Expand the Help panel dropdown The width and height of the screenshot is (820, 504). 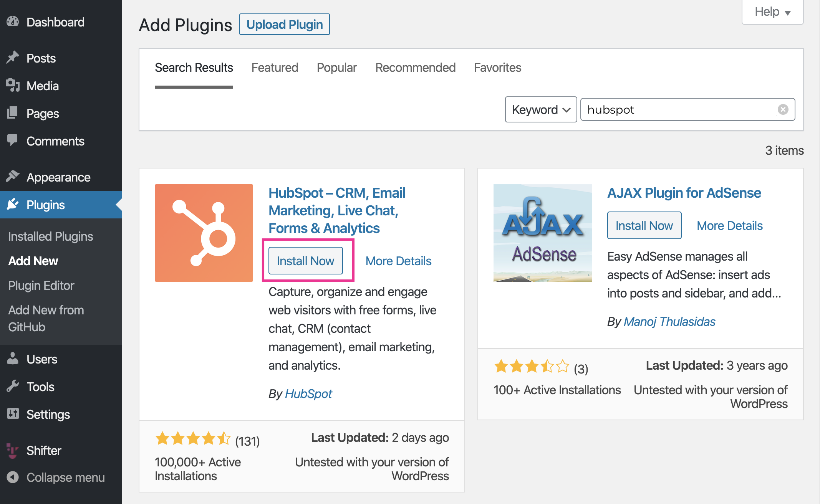tap(772, 12)
